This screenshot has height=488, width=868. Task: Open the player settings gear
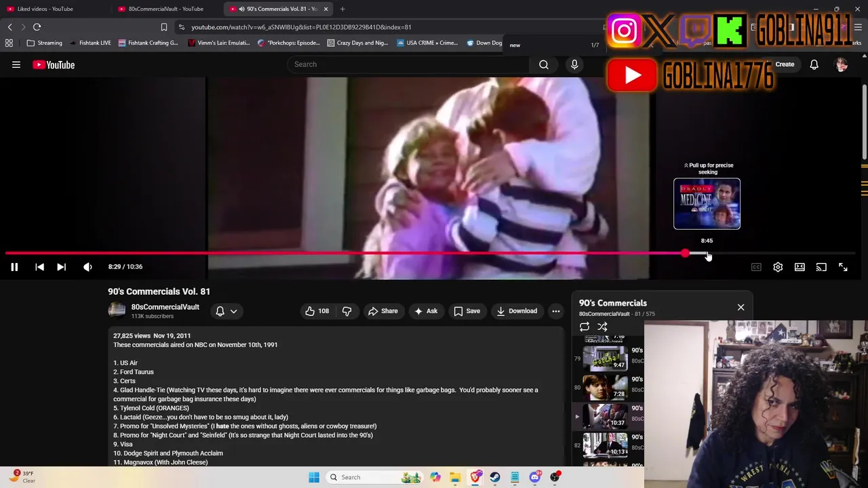[x=778, y=267]
